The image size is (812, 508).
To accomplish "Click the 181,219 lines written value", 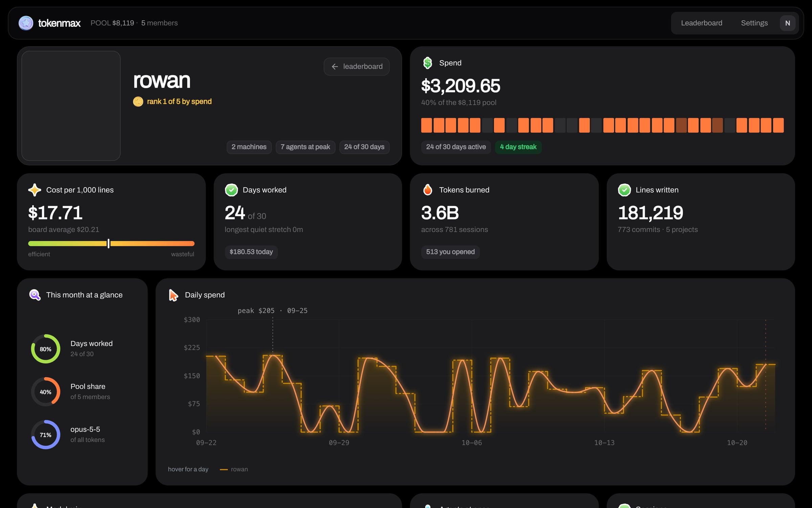I will pyautogui.click(x=650, y=213).
